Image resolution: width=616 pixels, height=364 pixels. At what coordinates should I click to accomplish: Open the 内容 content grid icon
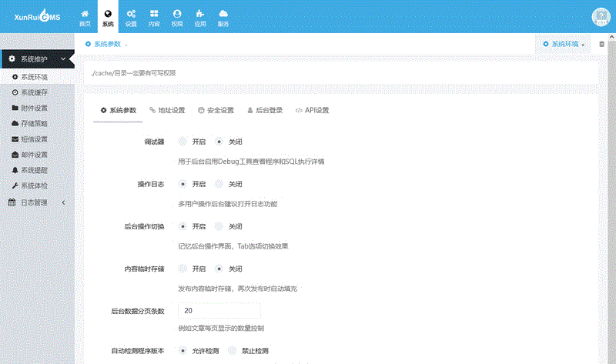pyautogui.click(x=154, y=18)
